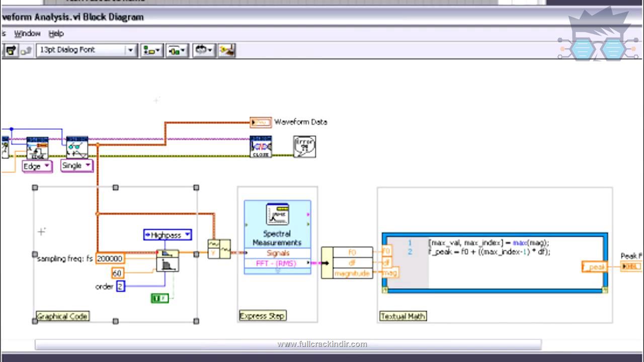644x362 pixels.
Task: Click the horizontal scrollbar
Action: 288,344
